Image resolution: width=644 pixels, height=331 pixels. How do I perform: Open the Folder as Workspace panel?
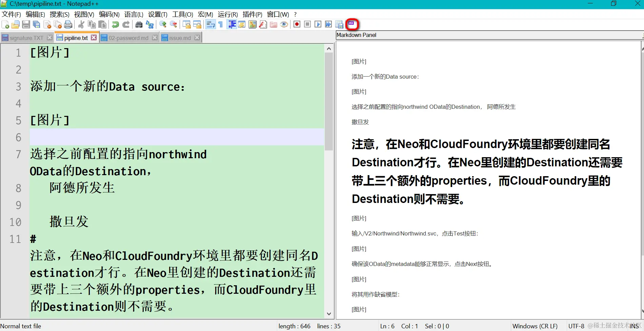click(x=274, y=24)
